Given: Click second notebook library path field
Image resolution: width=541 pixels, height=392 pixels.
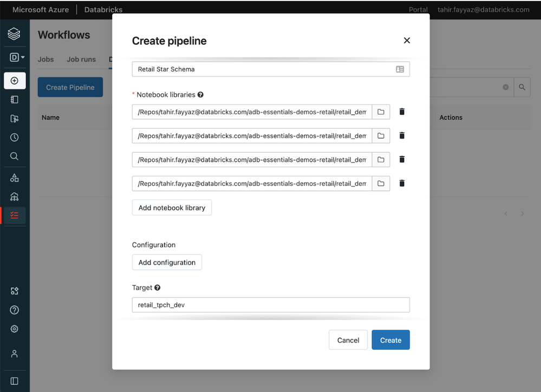Looking at the screenshot, I should pyautogui.click(x=252, y=135).
